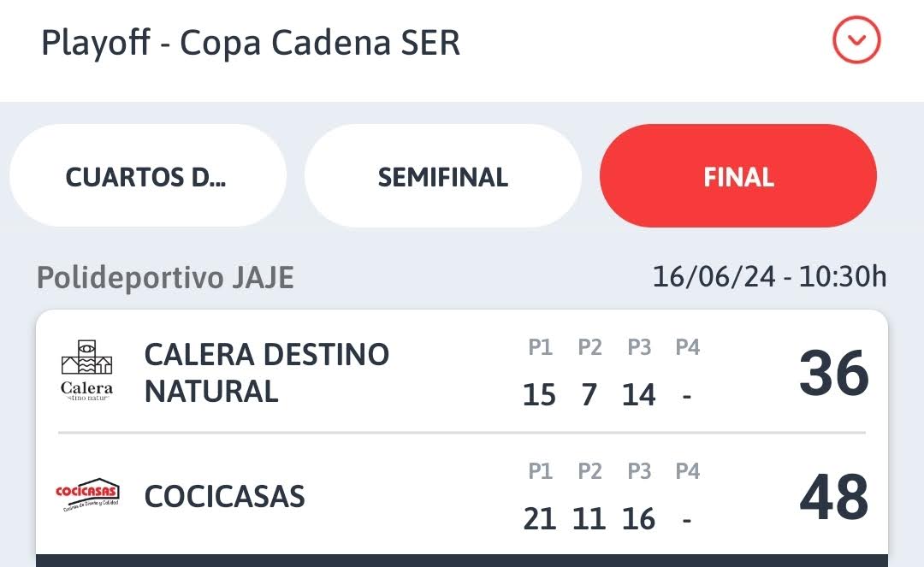Viewport: 924px width, 567px height.
Task: Click the dark bar below match card
Action: point(462,560)
